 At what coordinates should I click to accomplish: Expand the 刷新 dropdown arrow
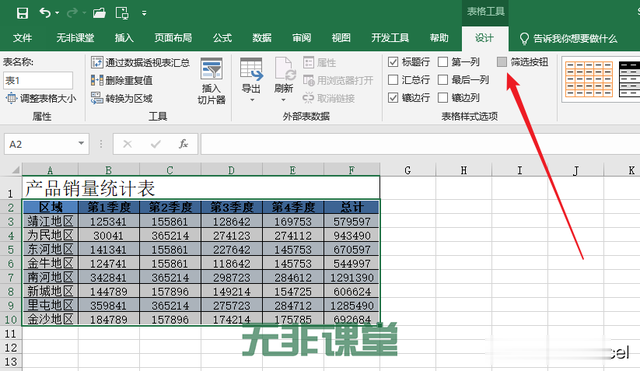point(284,100)
